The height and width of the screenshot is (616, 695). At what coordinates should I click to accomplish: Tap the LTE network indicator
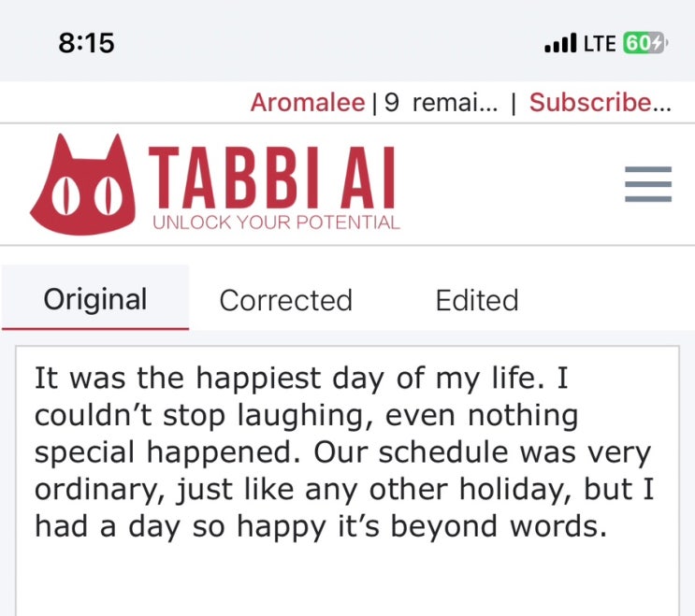click(x=599, y=43)
